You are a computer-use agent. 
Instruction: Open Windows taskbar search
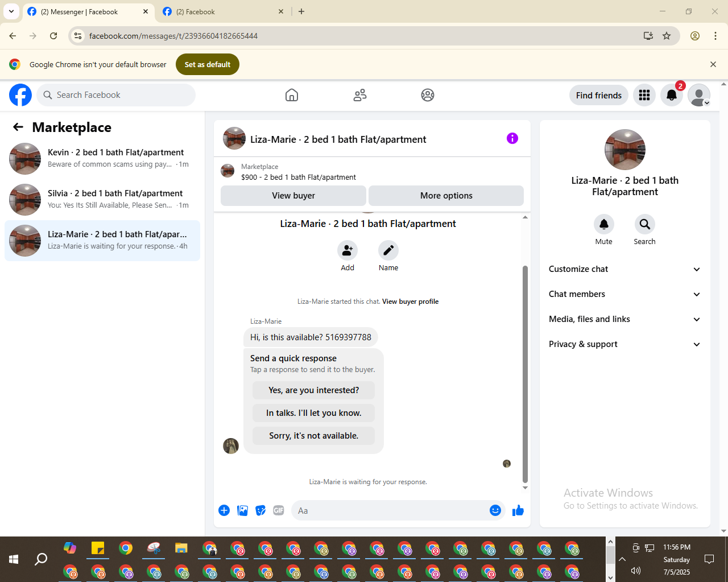41,559
